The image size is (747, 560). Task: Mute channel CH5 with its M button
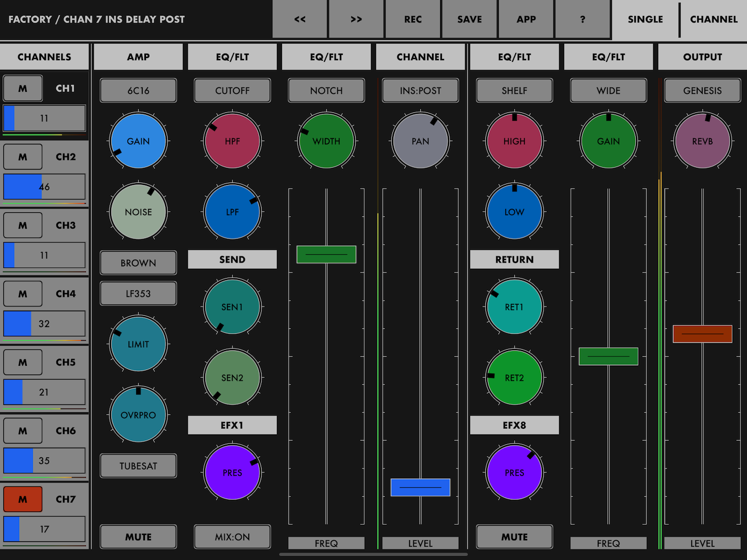23,362
